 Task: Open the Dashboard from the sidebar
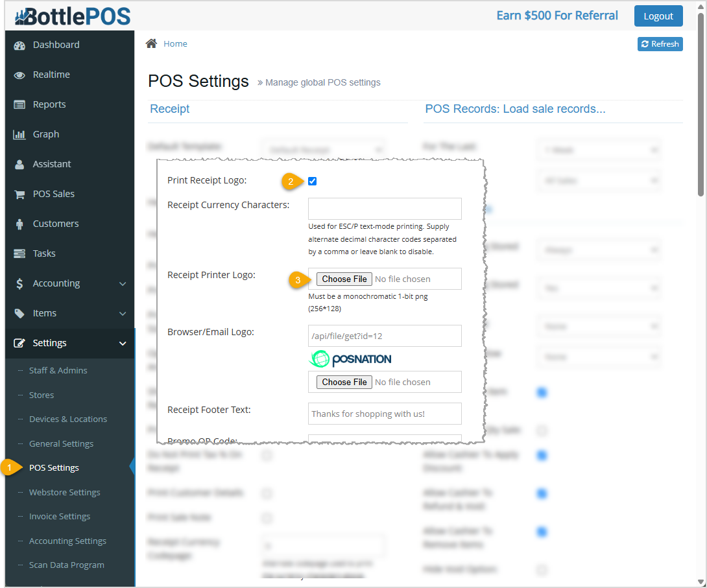54,45
